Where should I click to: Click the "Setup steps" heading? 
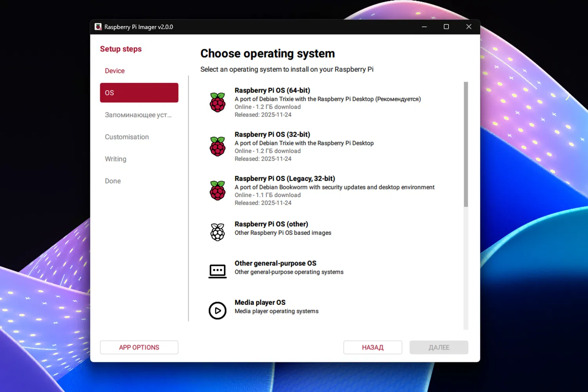click(x=121, y=49)
